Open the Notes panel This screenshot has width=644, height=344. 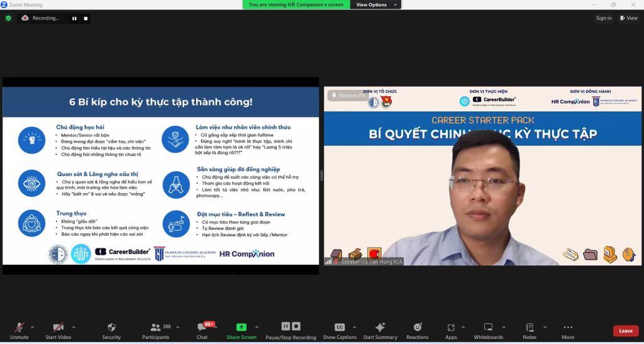(530, 328)
